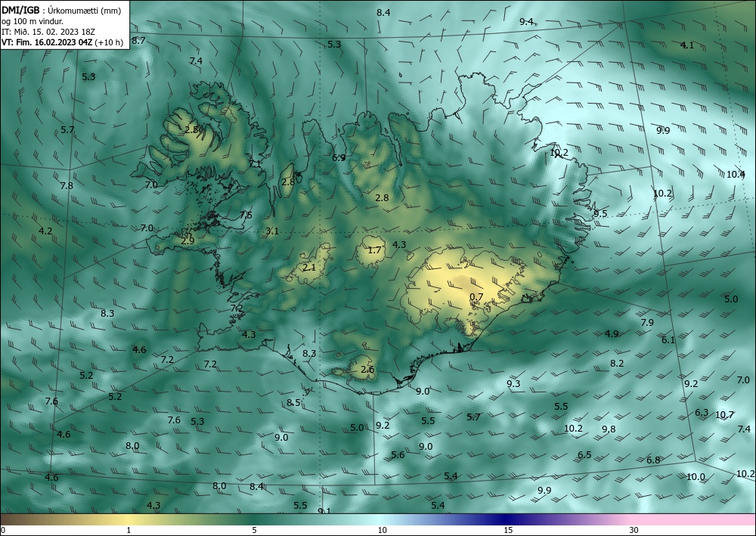
Task: Click the 10.4 value on the map
Action: tap(736, 174)
